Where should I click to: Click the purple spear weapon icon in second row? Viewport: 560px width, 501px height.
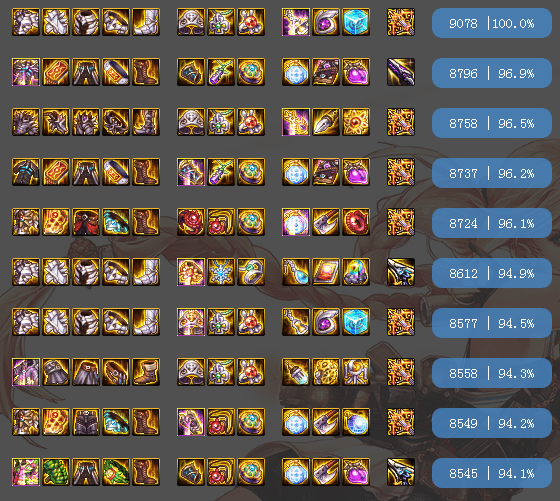[401, 72]
